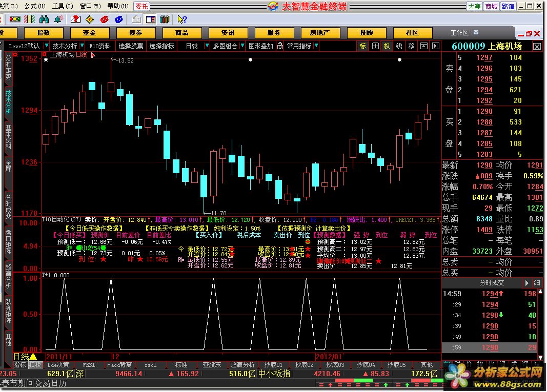Click the red minimize icon beside 工作区
This screenshot has height=392, width=547.
coord(521,34)
